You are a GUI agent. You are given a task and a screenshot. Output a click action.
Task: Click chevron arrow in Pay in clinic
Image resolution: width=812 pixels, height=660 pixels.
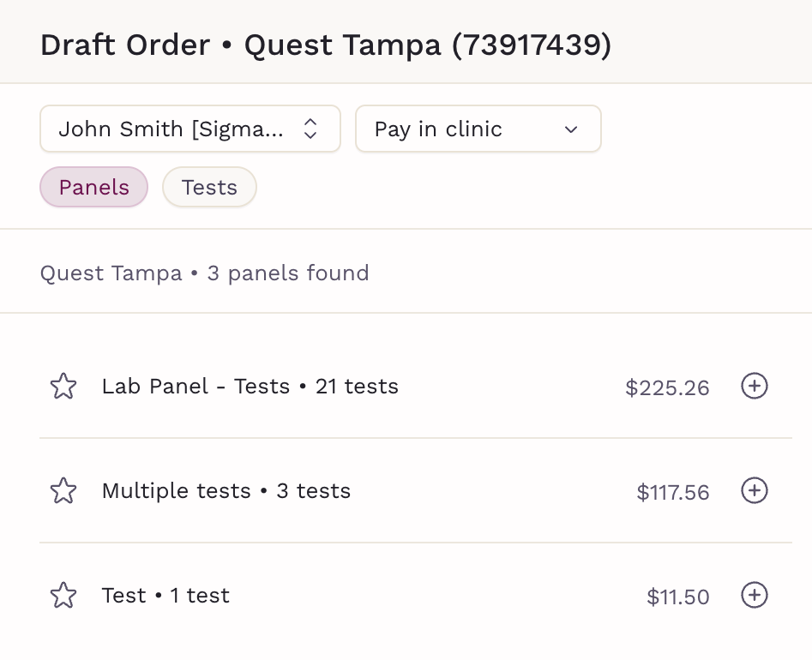(571, 130)
